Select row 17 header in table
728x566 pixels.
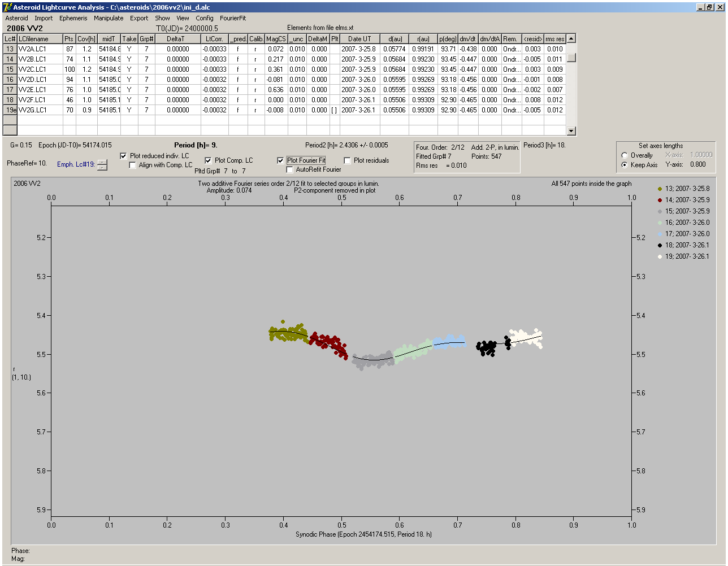tap(10, 90)
